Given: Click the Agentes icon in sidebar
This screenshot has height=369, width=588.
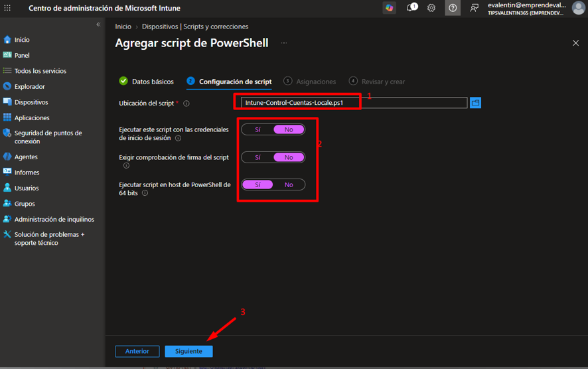Looking at the screenshot, I should tap(7, 157).
